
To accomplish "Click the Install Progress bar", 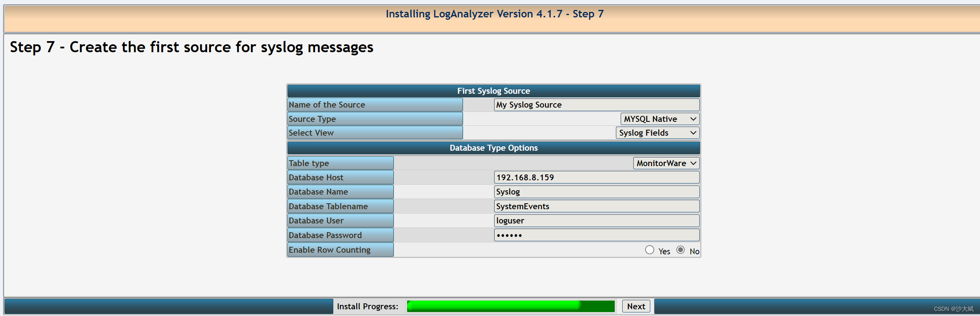I will (x=511, y=306).
